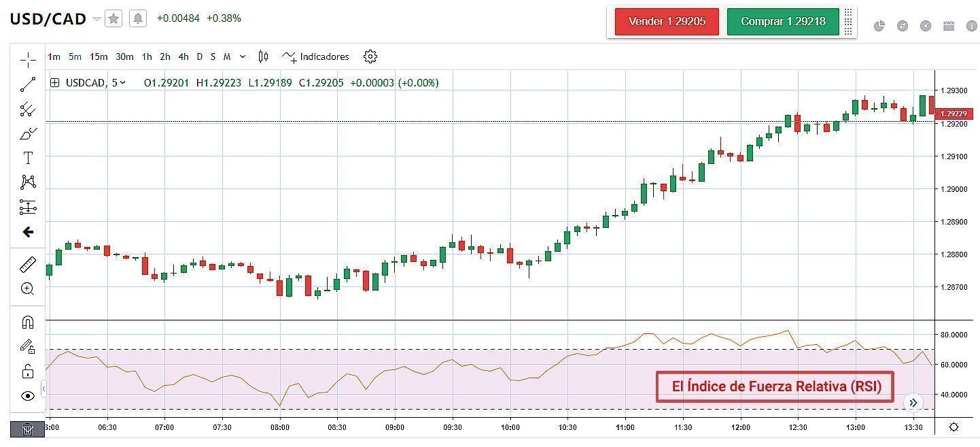Open the calendar icon at top right
This screenshot has height=447, width=980.
pyautogui.click(x=949, y=26)
